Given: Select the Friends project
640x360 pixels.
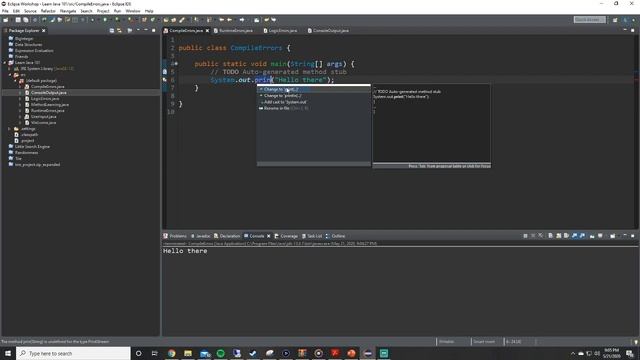Looking at the screenshot, I should coord(21,57).
